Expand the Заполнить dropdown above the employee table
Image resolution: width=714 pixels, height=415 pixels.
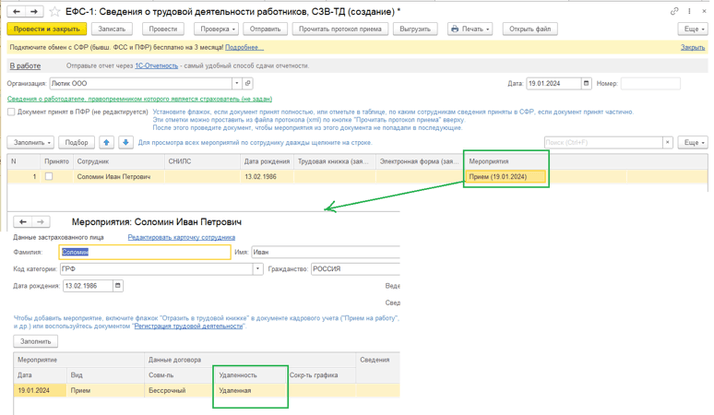pos(32,142)
